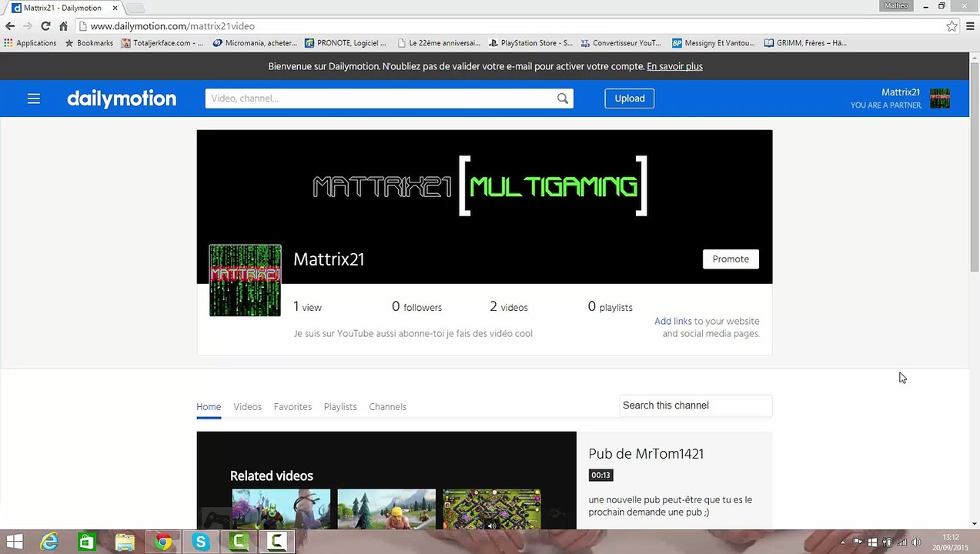Click the 2 videos count
980x554 pixels.
(509, 307)
